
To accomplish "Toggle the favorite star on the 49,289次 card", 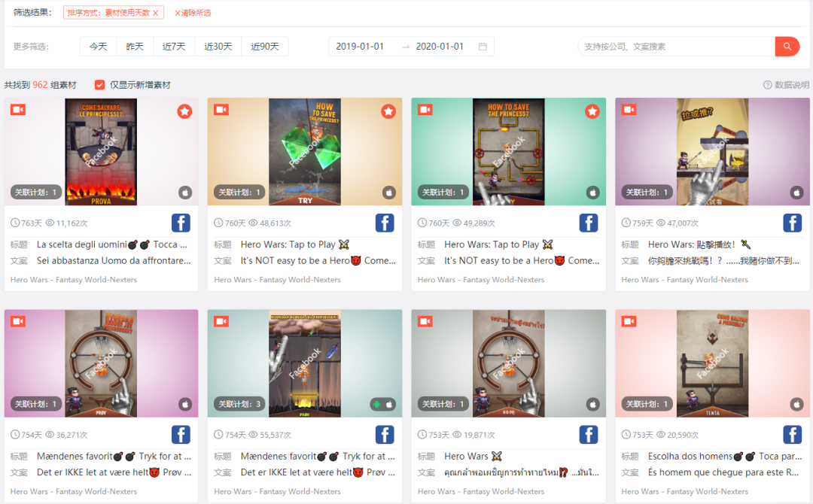I will click(592, 111).
